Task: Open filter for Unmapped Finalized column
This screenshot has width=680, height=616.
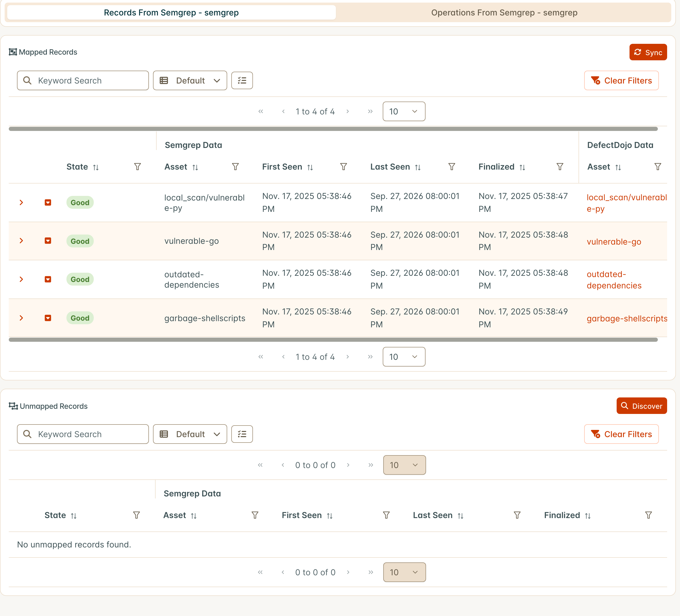Action: (648, 515)
